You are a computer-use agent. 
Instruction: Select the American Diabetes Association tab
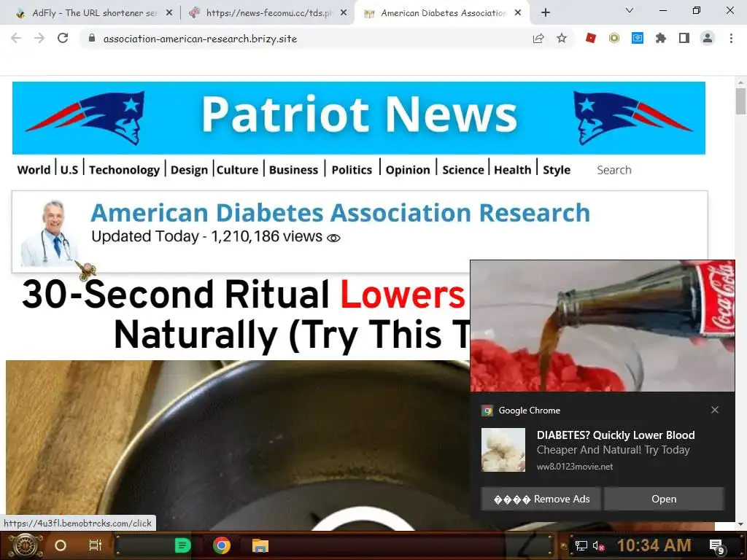click(x=442, y=13)
